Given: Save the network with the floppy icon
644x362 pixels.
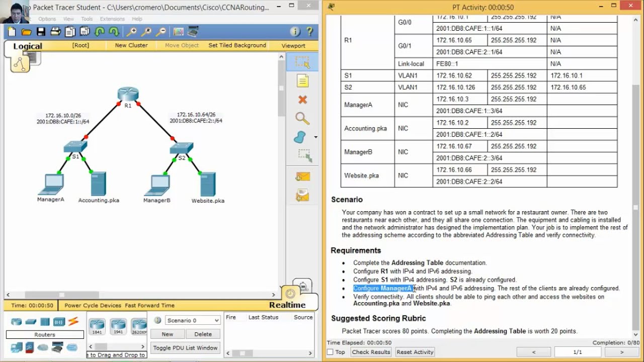Looking at the screenshot, I should 41,32.
